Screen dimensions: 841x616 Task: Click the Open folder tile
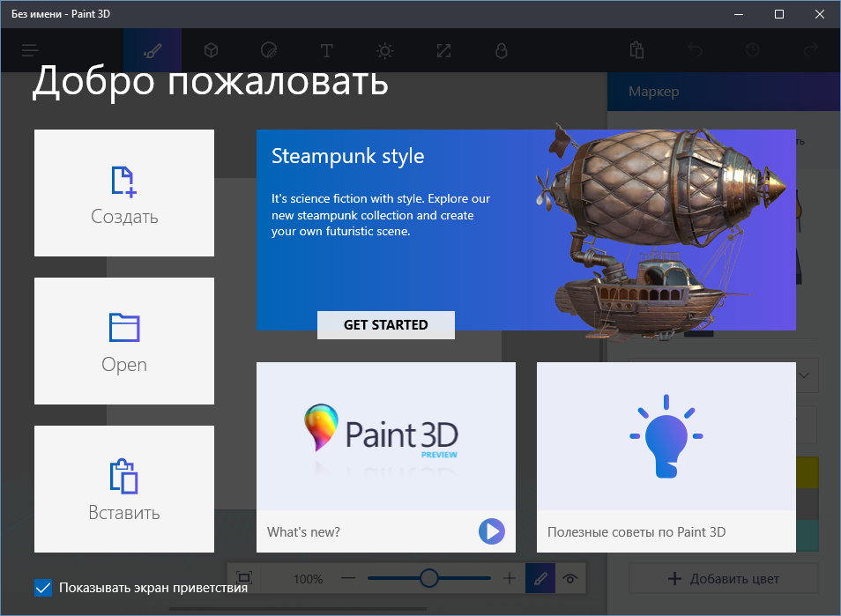pos(124,341)
